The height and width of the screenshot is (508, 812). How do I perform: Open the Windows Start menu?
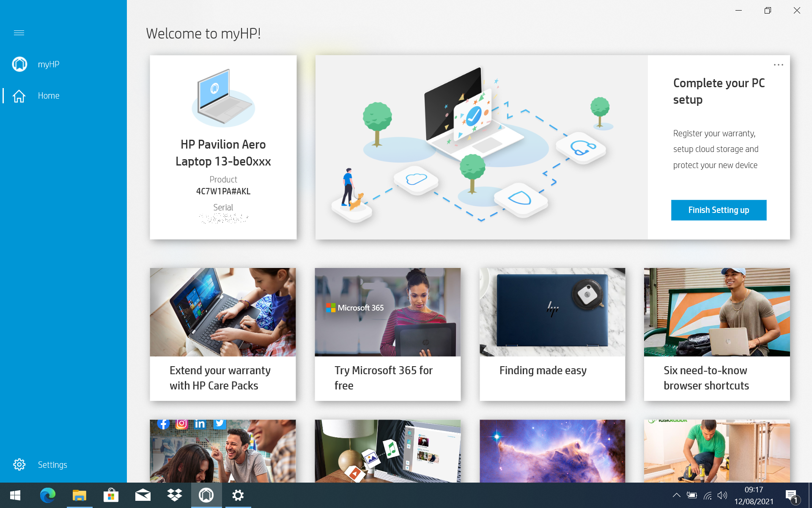(x=15, y=495)
